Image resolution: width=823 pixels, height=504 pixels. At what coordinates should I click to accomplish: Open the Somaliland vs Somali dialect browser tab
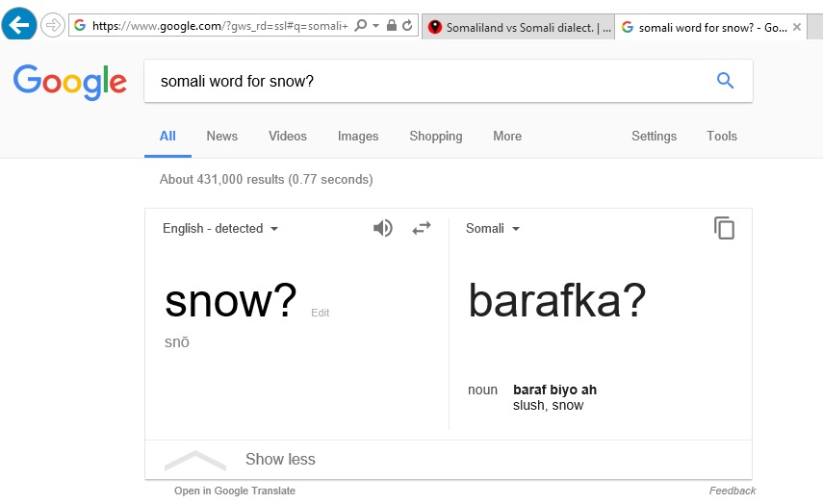tap(518, 27)
